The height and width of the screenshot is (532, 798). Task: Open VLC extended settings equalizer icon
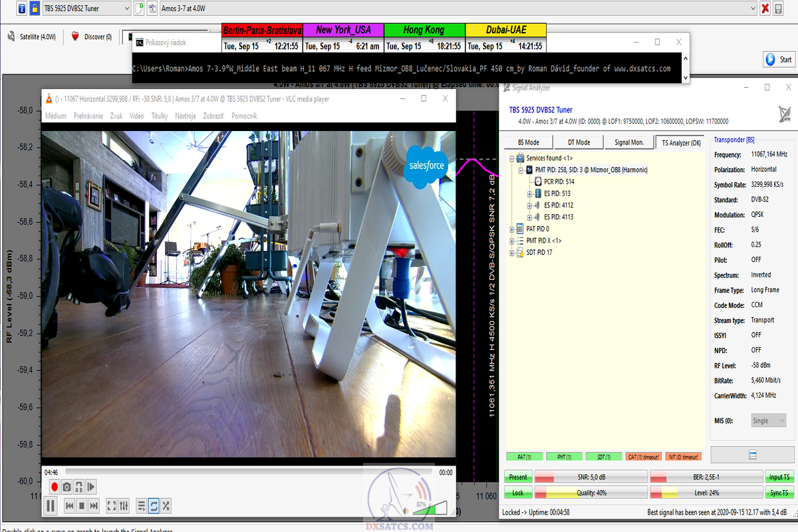[124, 506]
